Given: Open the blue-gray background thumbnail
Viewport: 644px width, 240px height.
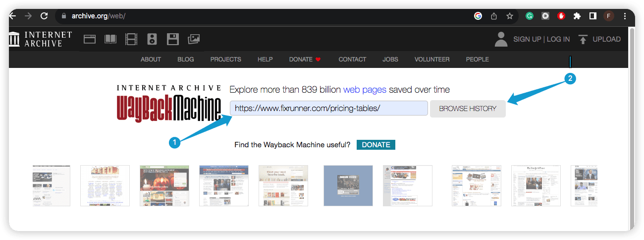Looking at the screenshot, I should (x=348, y=185).
